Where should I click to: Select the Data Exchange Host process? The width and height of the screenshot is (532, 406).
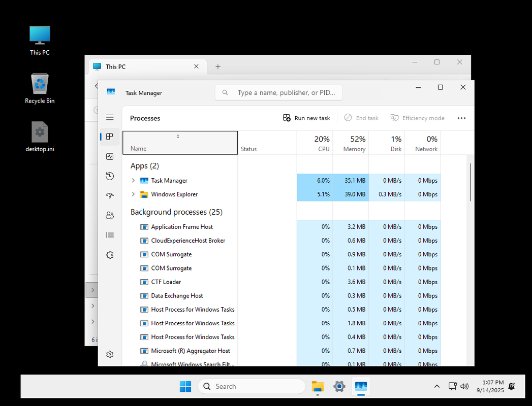coord(281,295)
